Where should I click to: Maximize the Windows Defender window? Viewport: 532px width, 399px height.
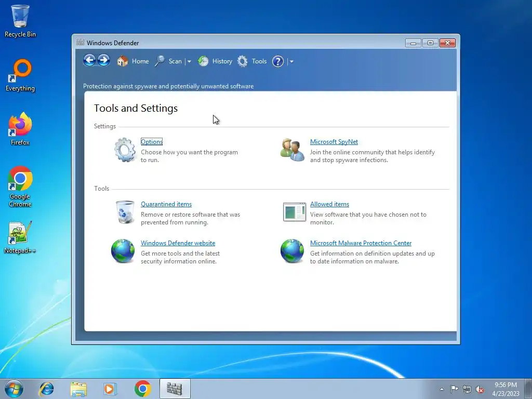(x=430, y=43)
